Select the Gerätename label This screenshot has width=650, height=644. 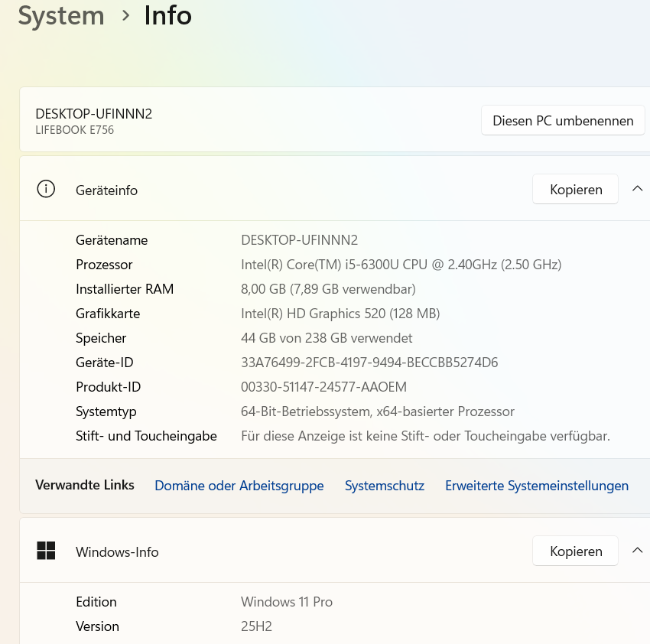112,240
